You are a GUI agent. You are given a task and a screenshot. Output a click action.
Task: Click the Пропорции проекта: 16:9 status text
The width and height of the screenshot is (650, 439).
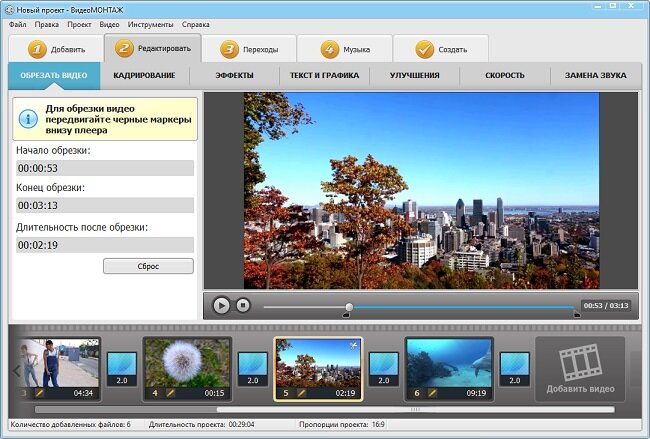342,424
